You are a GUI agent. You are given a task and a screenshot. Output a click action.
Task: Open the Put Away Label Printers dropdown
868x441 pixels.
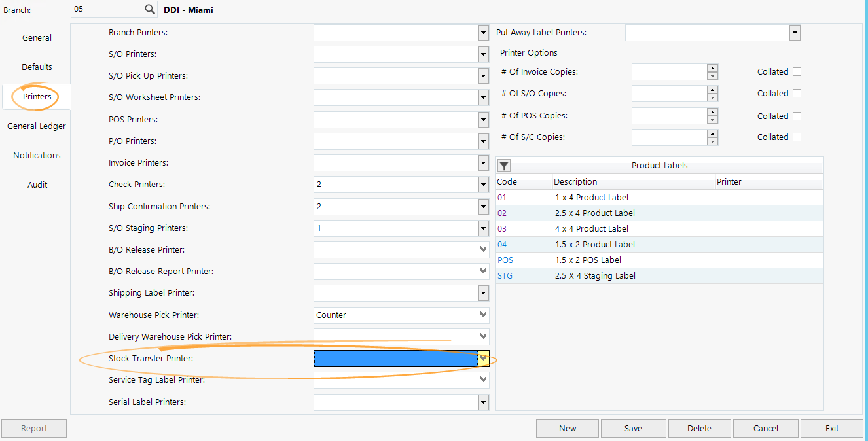click(794, 32)
